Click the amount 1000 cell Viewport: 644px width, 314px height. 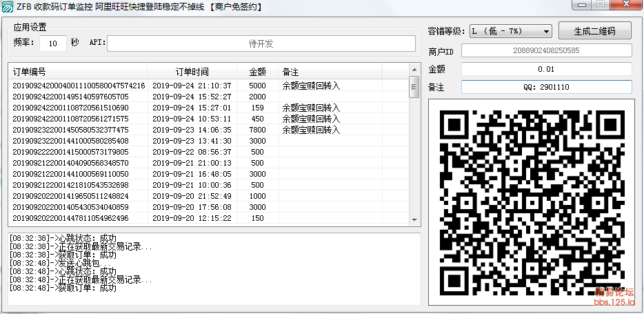(257, 196)
